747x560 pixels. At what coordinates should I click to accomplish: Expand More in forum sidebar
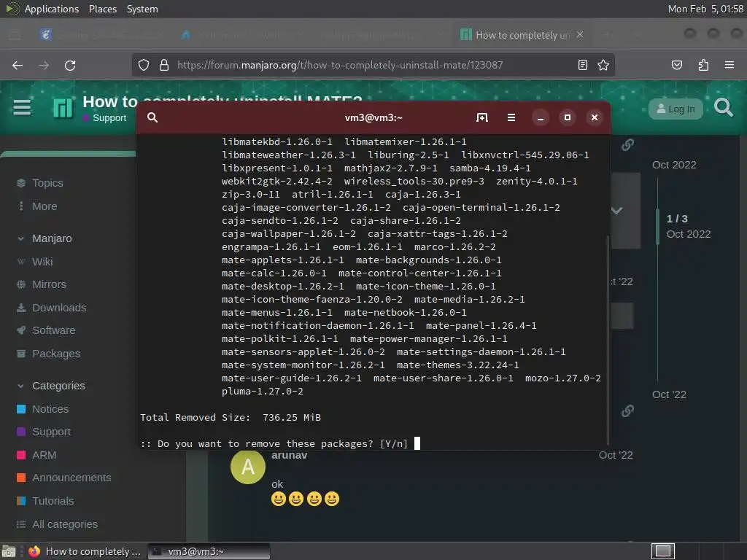(x=44, y=206)
